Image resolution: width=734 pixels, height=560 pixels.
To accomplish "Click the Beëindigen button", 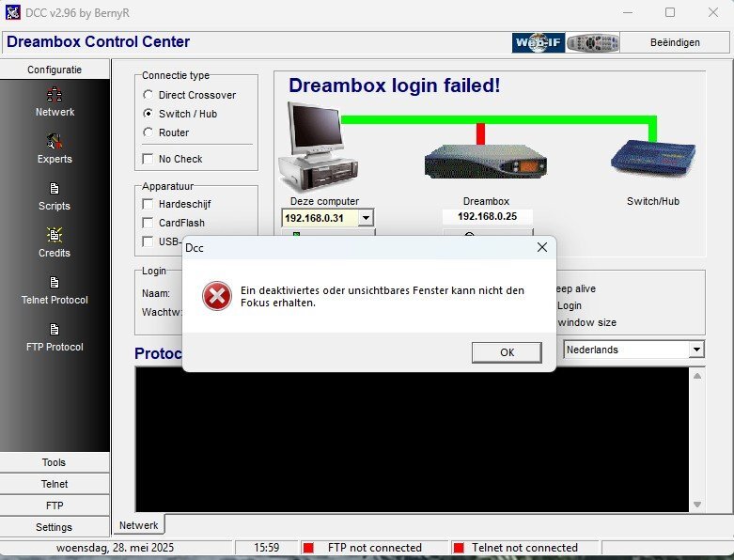I will (675, 42).
